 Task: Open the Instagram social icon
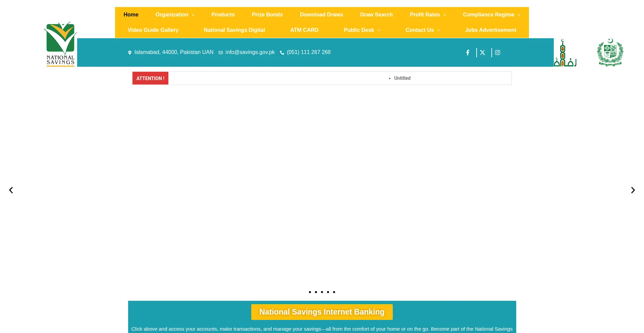tap(497, 52)
